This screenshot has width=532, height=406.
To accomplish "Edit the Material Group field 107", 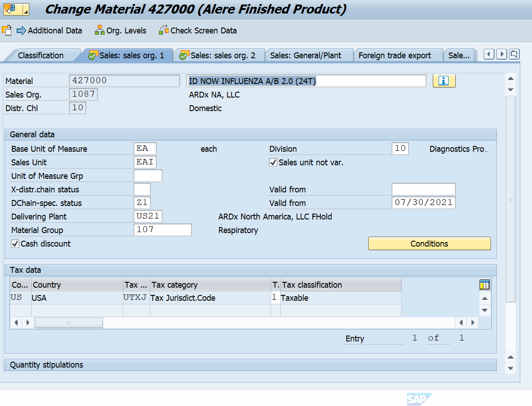I will click(x=162, y=230).
